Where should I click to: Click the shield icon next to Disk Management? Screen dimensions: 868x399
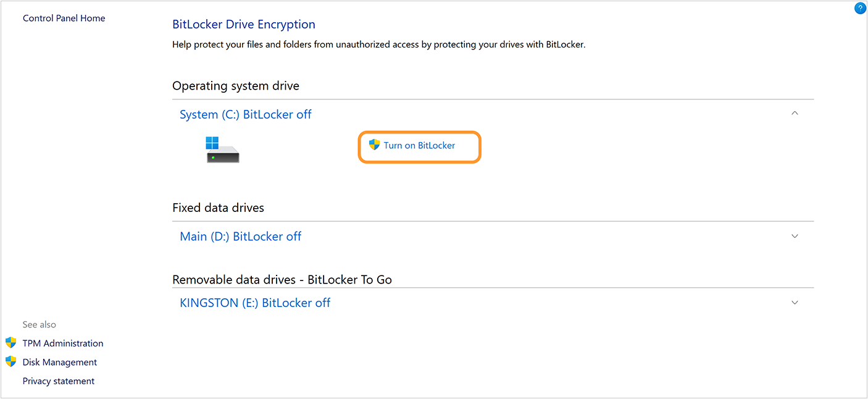(x=11, y=361)
